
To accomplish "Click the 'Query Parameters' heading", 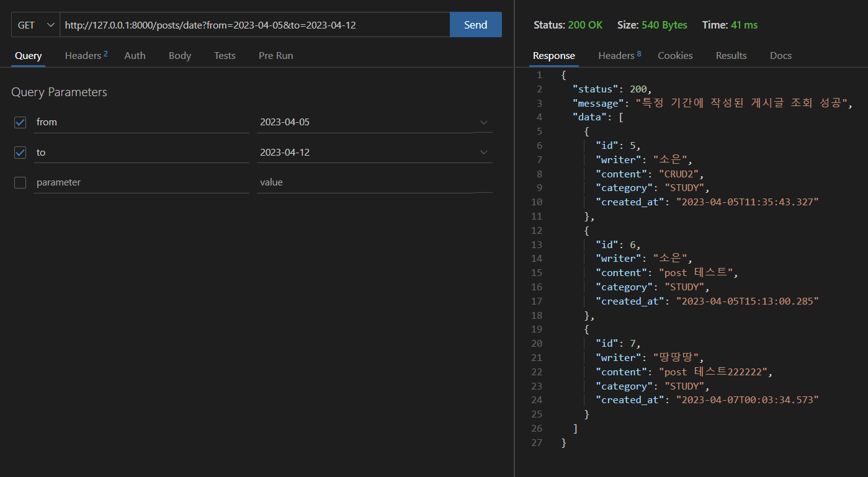I will pos(59,92).
